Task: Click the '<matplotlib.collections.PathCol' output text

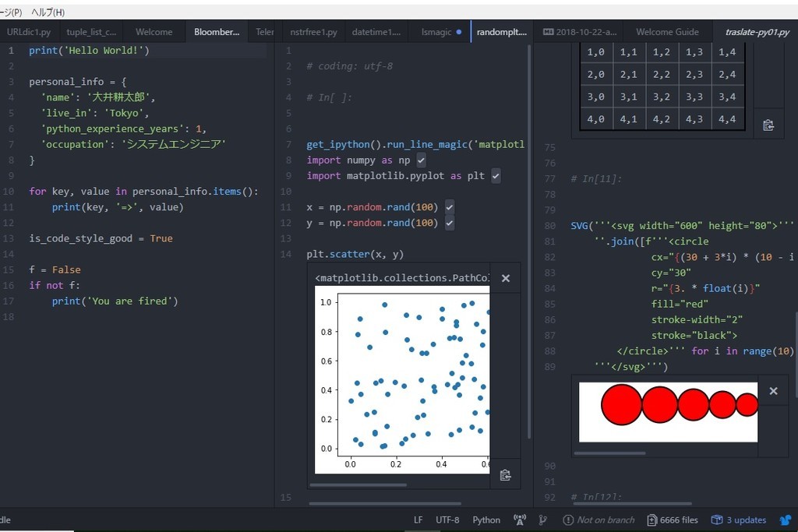Action: [402, 278]
